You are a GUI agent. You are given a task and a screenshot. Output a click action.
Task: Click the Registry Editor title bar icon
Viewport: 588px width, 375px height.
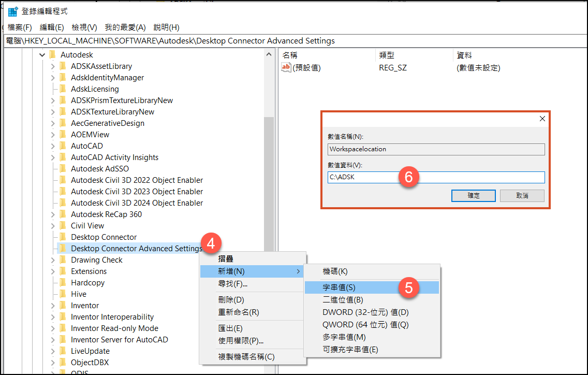[13, 11]
